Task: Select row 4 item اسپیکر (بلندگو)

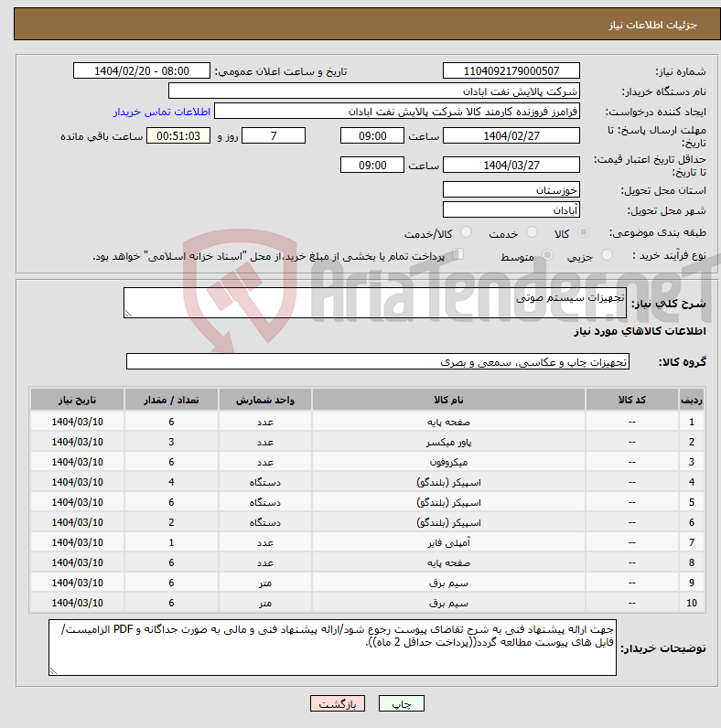Action: coord(448,482)
